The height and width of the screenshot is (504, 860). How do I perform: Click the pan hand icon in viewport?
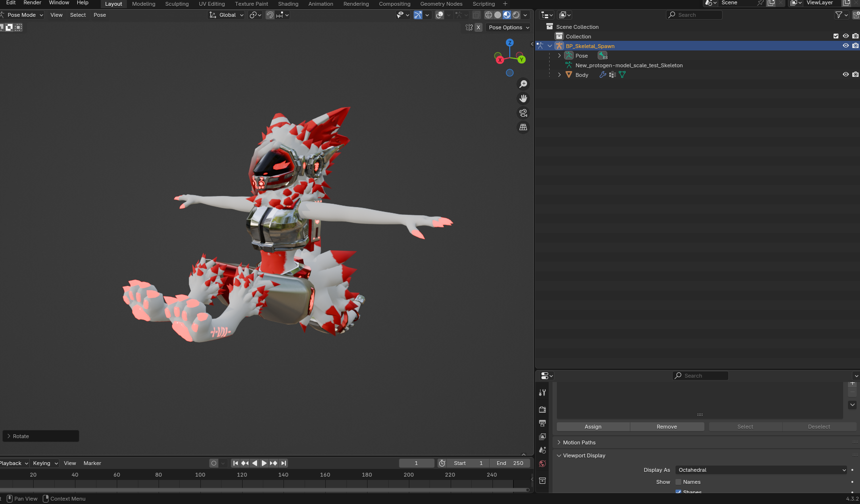523,98
